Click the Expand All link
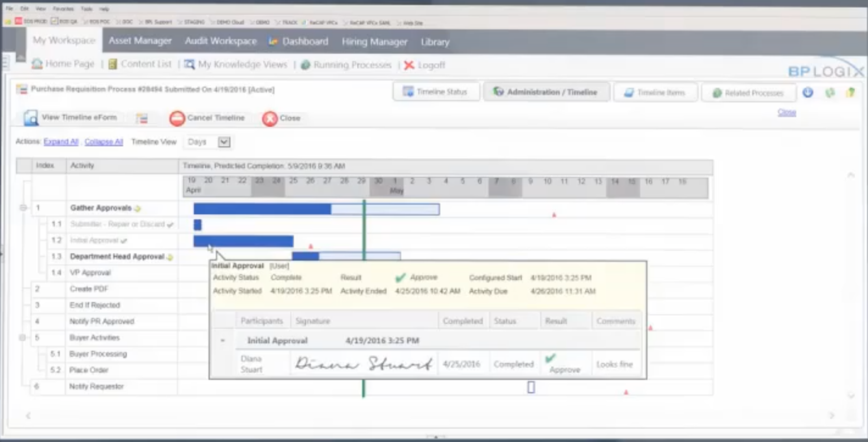868x442 pixels. [x=60, y=142]
